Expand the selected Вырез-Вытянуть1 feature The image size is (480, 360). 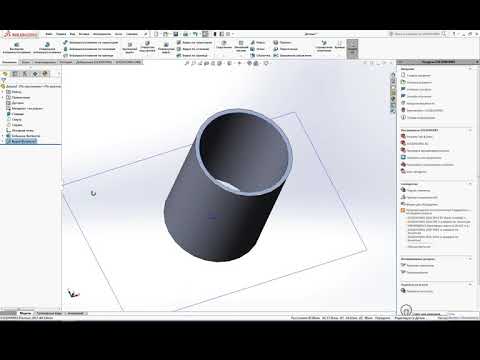3,141
